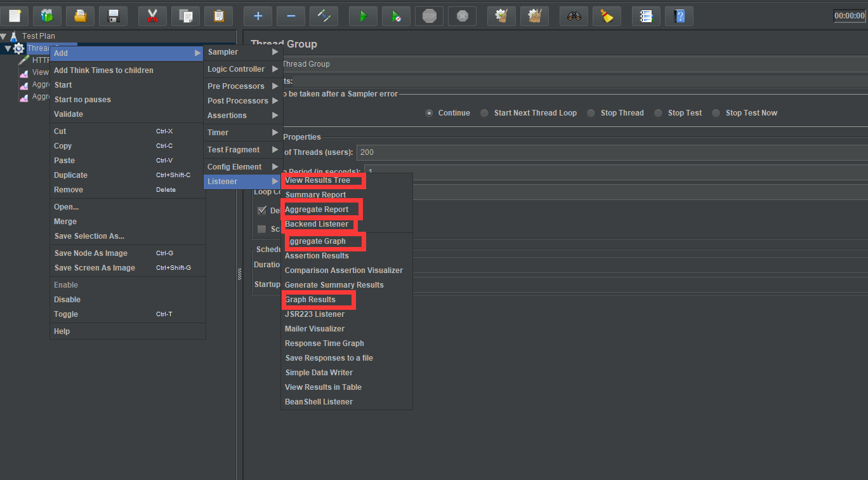Uncheck the checked Delay Thread checkbox
This screenshot has width=868, height=480.
(262, 211)
